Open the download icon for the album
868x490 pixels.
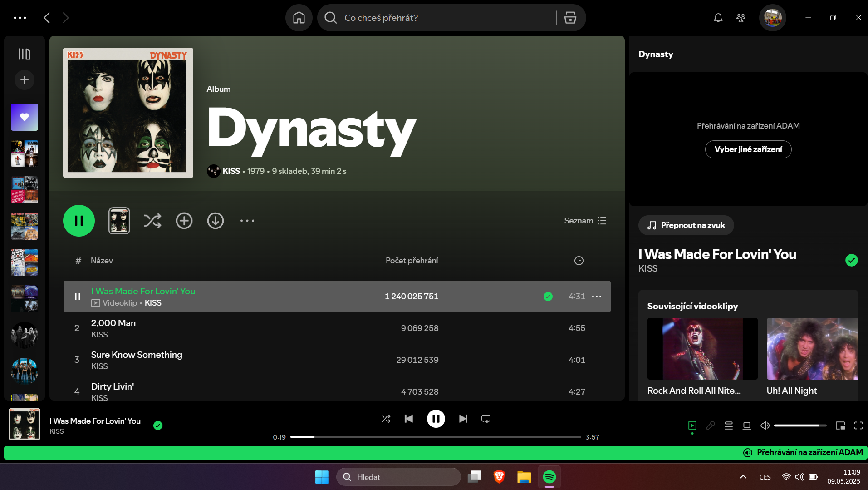(216, 221)
